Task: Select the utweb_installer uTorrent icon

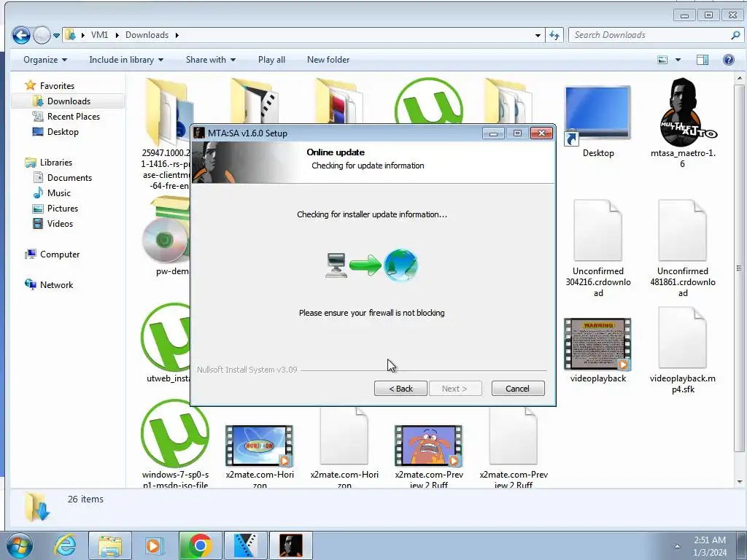Action: tap(166, 338)
